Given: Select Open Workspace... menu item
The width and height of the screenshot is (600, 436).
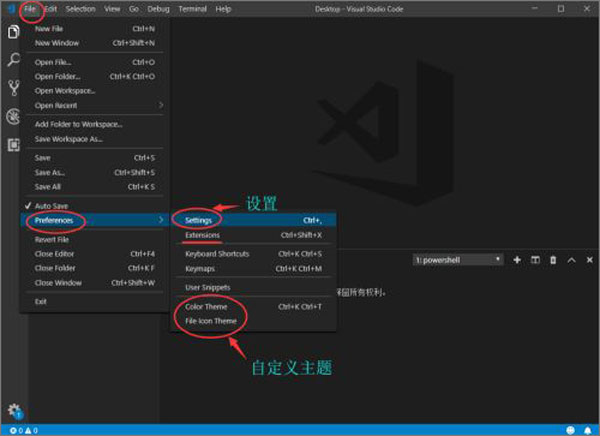Looking at the screenshot, I should point(95,91).
